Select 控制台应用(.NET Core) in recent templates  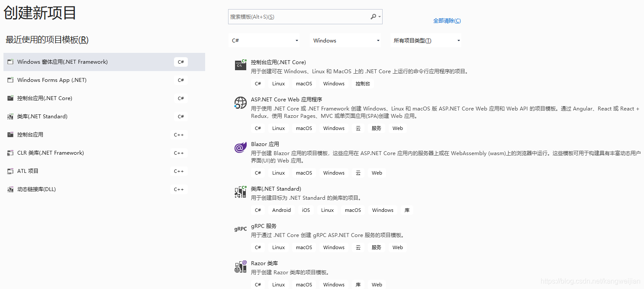[104, 98]
